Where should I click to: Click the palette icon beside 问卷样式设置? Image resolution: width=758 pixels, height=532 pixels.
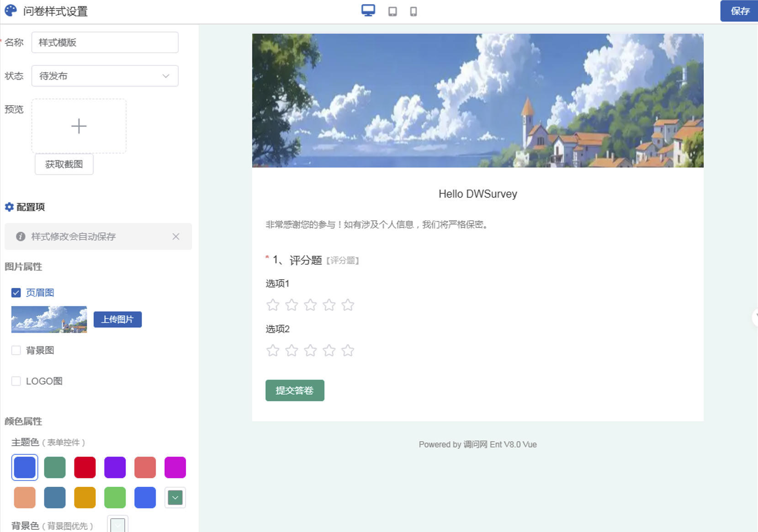click(11, 11)
